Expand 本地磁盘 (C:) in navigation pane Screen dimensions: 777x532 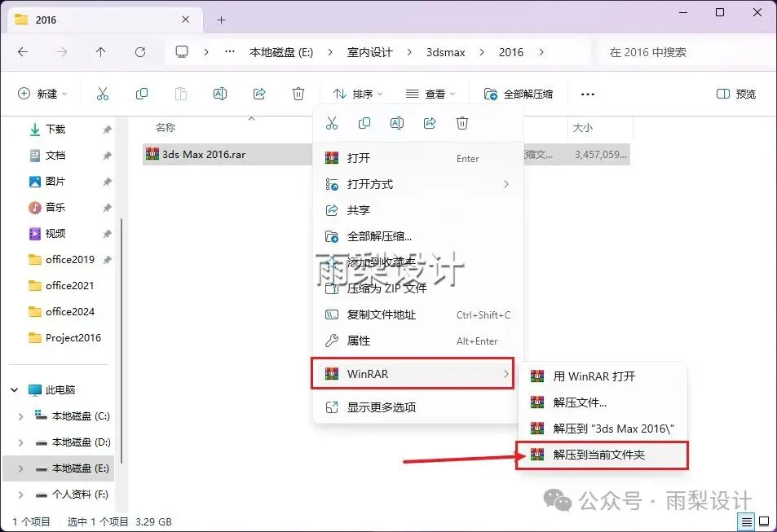(20, 416)
